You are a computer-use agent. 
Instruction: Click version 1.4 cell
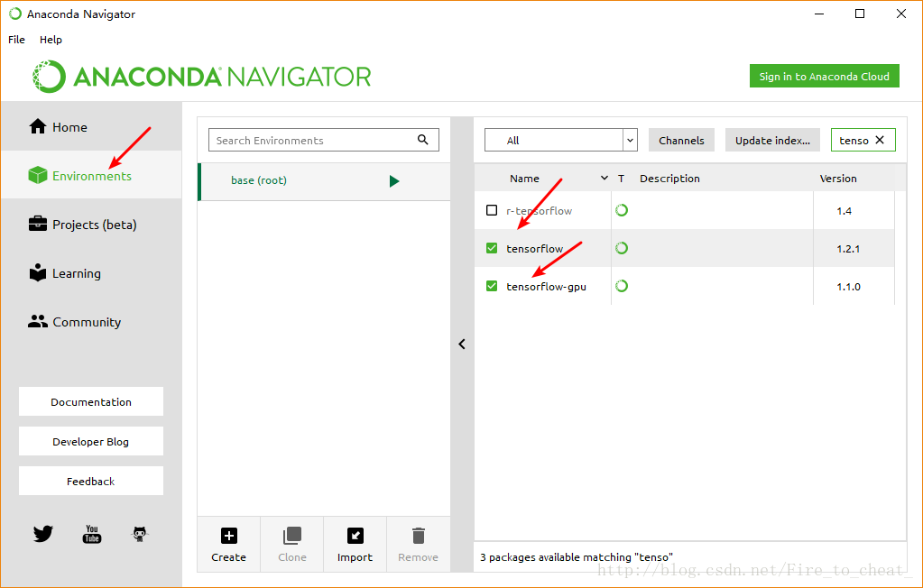pyautogui.click(x=845, y=211)
